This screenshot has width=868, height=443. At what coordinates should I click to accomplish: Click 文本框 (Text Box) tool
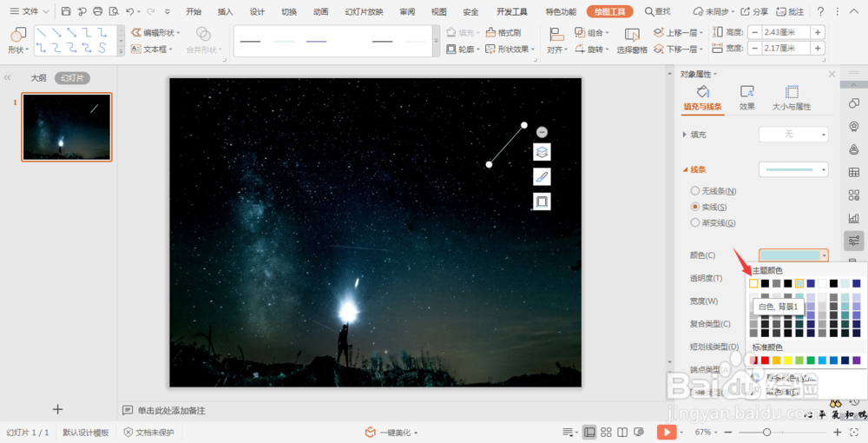[151, 50]
